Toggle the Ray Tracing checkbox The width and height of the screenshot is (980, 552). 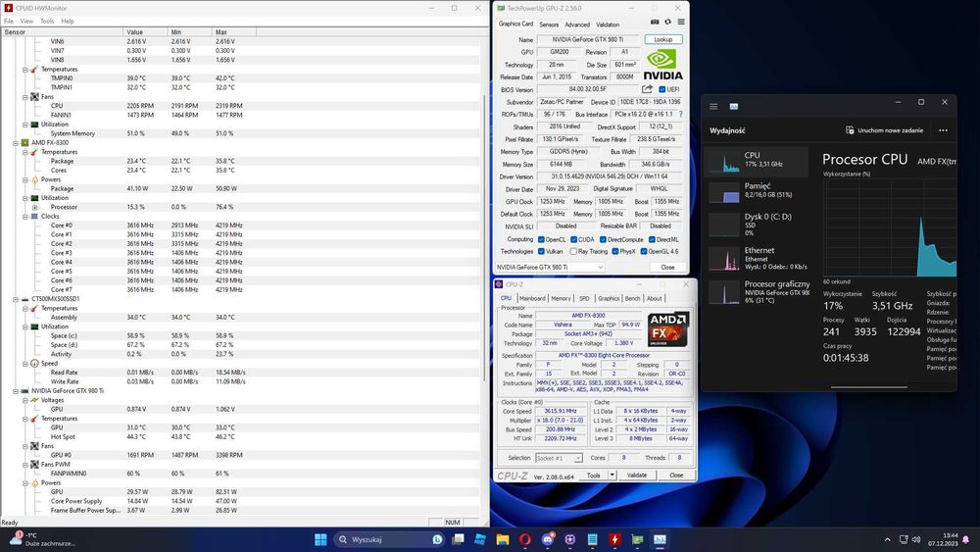coord(573,251)
